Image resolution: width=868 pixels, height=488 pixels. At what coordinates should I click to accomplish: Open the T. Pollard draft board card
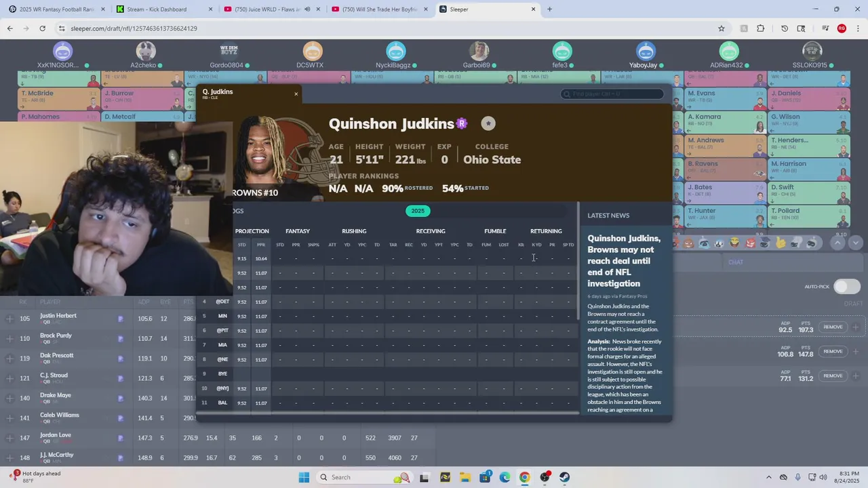click(808, 216)
